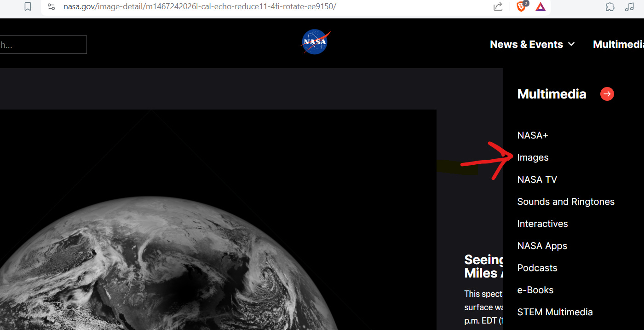The width and height of the screenshot is (644, 330).
Task: Click the music note media control icon
Action: pyautogui.click(x=629, y=7)
